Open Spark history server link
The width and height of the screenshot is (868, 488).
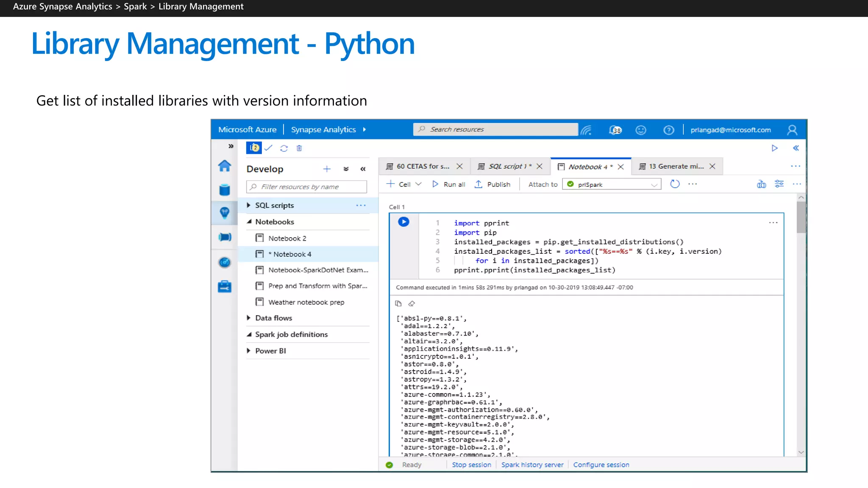(x=532, y=465)
